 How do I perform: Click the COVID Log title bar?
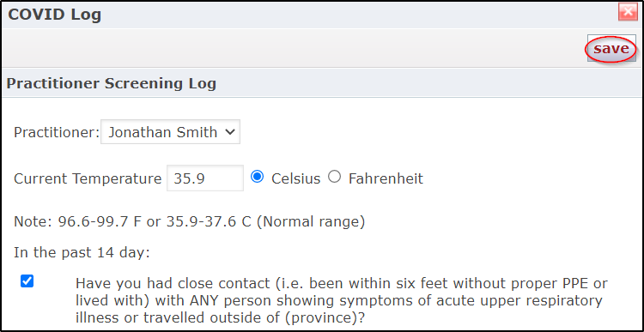310,15
